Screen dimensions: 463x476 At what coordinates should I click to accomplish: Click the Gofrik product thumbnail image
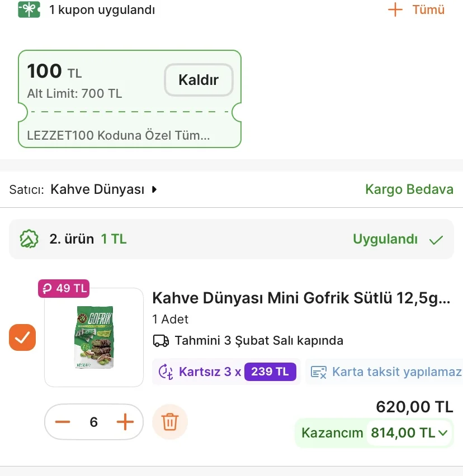(x=94, y=337)
